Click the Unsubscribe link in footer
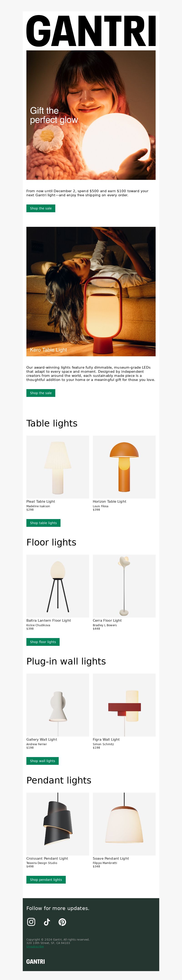 pyautogui.click(x=35, y=946)
